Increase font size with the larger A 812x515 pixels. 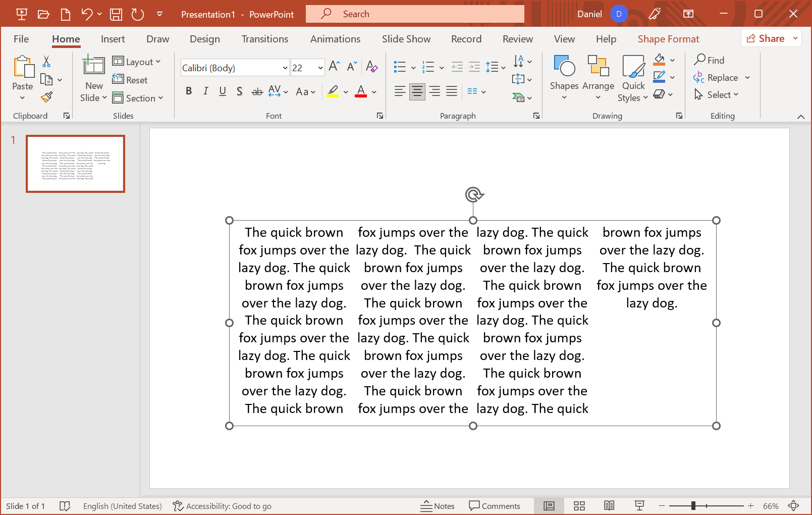[334, 67]
